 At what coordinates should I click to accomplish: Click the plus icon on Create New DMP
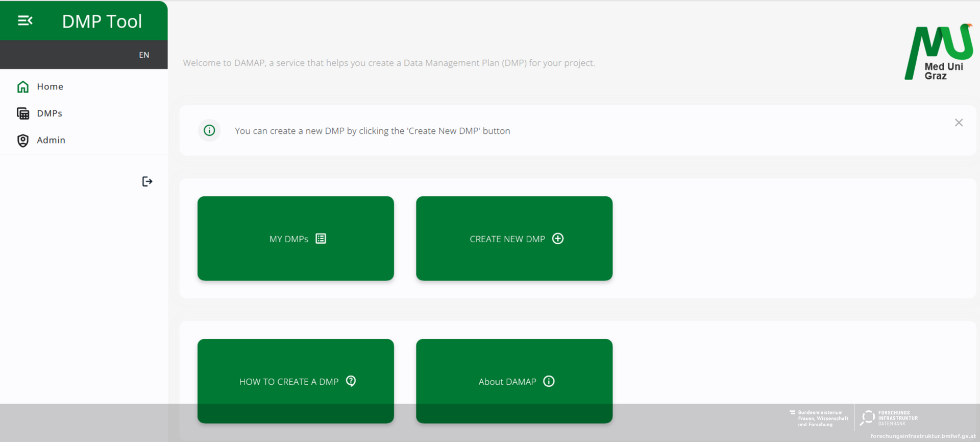(x=558, y=239)
